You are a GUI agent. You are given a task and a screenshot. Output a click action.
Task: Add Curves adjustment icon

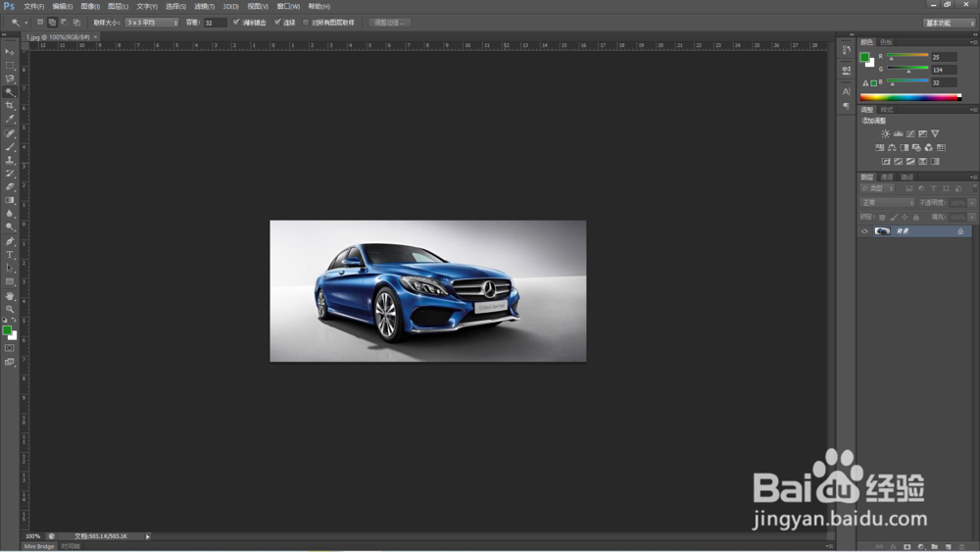click(x=910, y=133)
